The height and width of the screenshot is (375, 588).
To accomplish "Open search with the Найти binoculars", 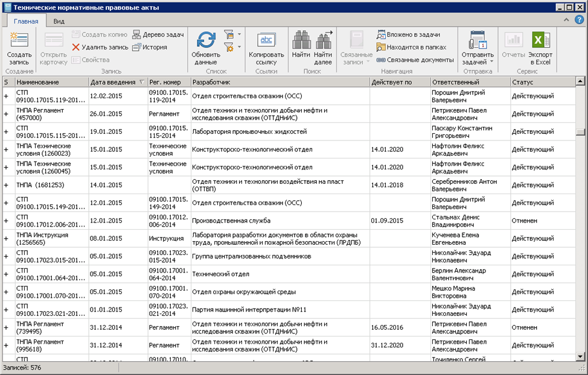I will [x=301, y=41].
